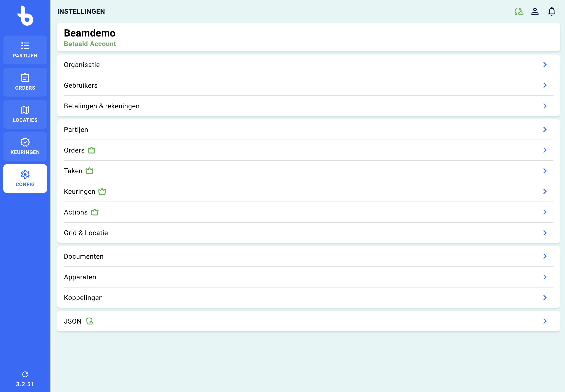Click the Beamdemo account title

89,33
